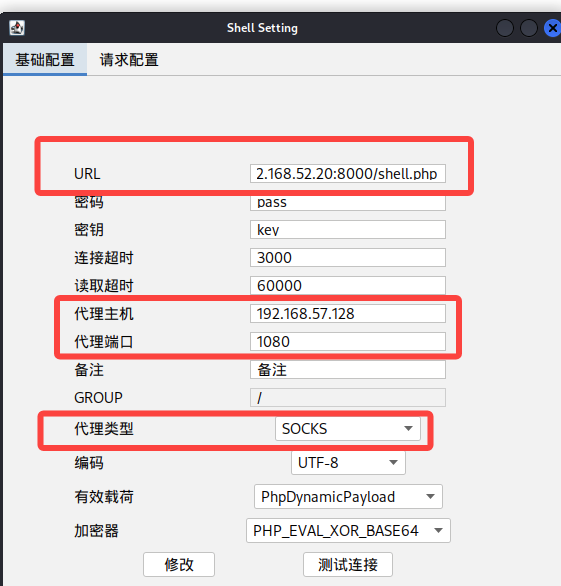Viewport: 561px width, 586px height.
Task: Open the 代理类型 SOCKS dropdown
Action: [x=348, y=429]
